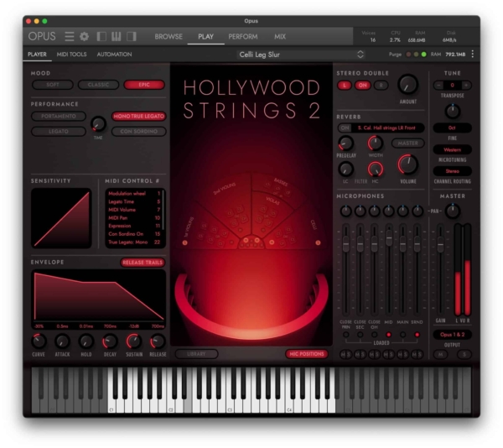Toggle Stereo Double R channel
The image size is (503, 448).
coord(381,86)
